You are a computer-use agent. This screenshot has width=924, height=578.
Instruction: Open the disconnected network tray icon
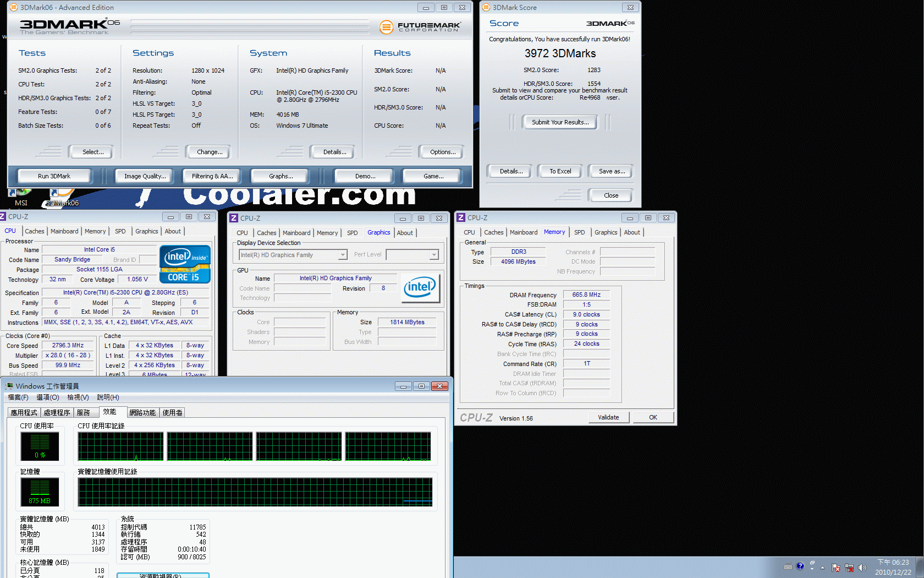point(849,568)
